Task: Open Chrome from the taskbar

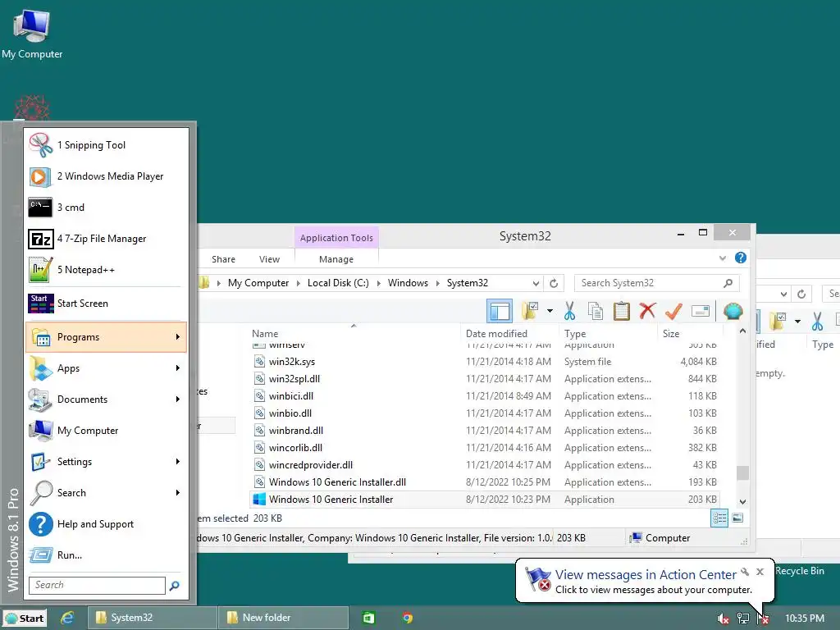Action: point(408,619)
